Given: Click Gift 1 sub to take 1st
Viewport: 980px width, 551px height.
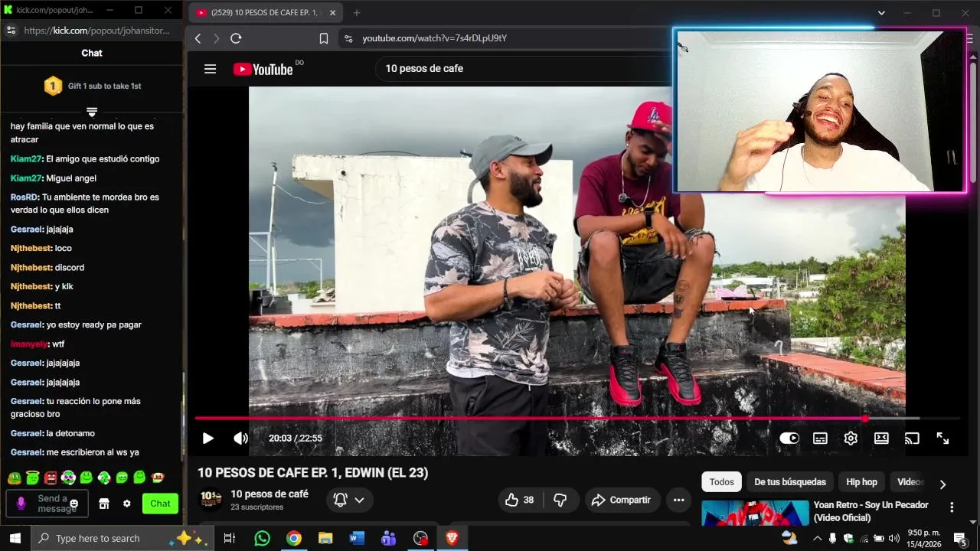Looking at the screenshot, I should point(104,86).
